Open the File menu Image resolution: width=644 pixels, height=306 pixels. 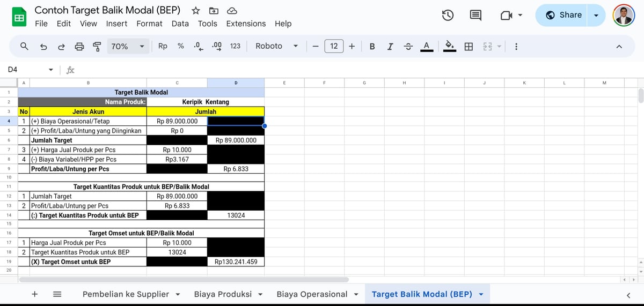point(41,24)
